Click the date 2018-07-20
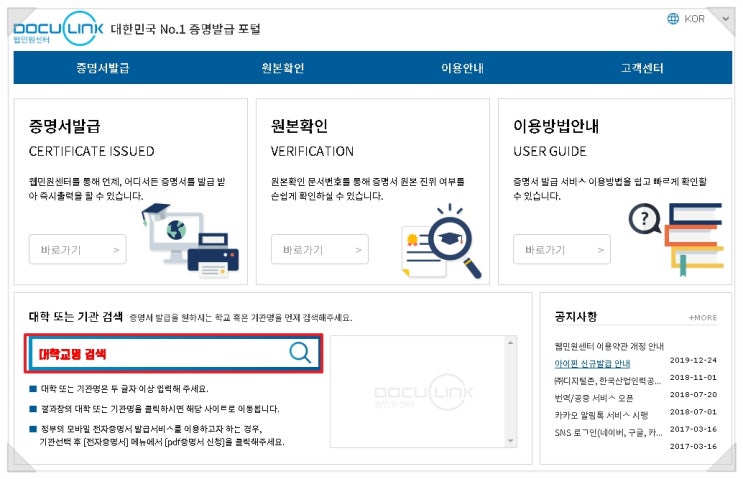The height and width of the screenshot is (479, 743). coord(693,395)
